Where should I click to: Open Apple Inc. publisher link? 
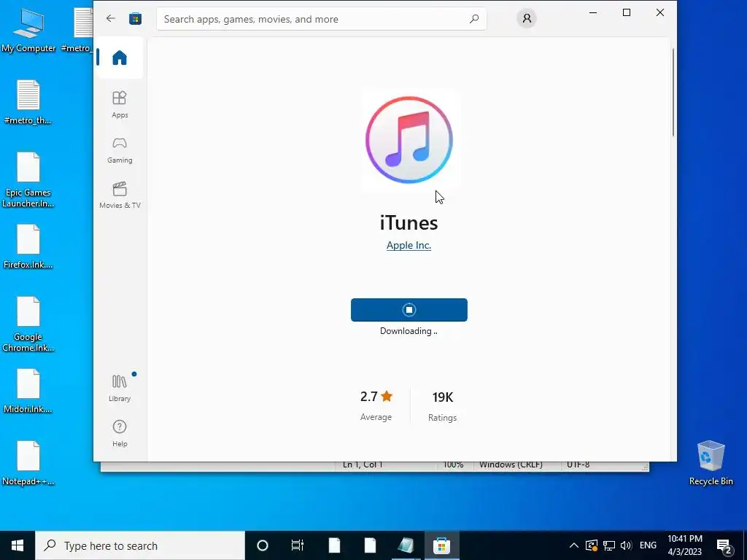pos(409,245)
